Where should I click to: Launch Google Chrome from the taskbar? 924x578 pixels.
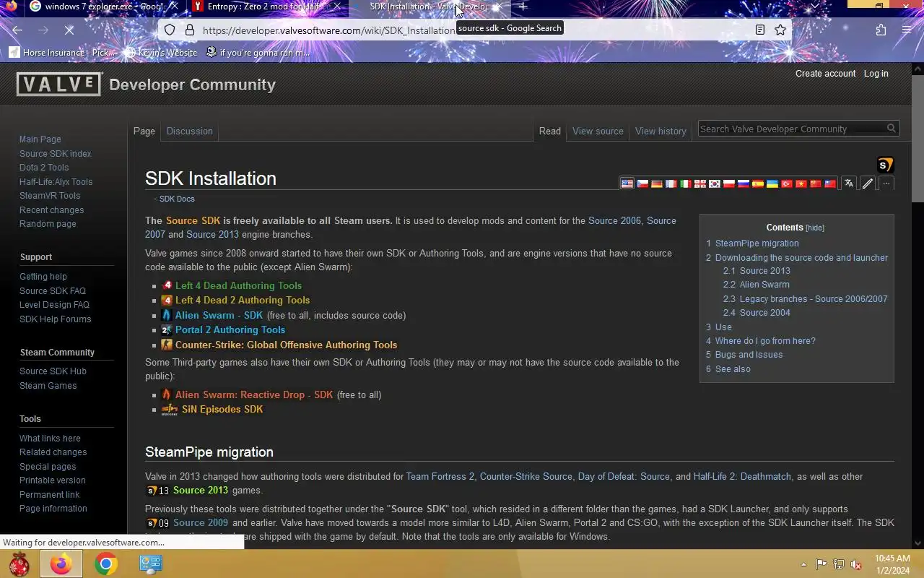[x=105, y=564]
